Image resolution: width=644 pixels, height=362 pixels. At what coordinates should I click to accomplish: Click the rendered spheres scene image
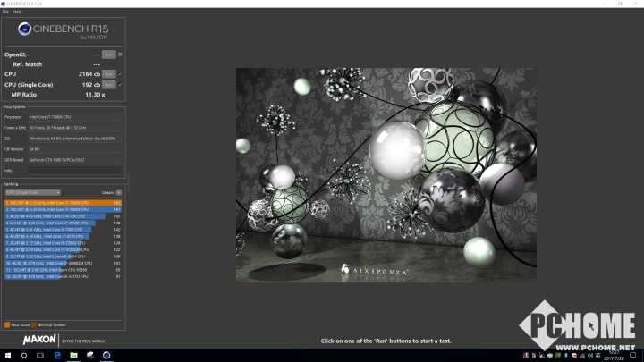(x=386, y=175)
